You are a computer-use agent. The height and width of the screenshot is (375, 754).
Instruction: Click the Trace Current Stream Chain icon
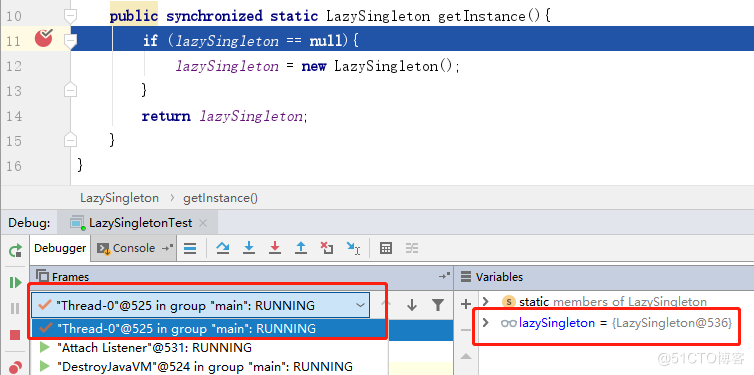(412, 248)
